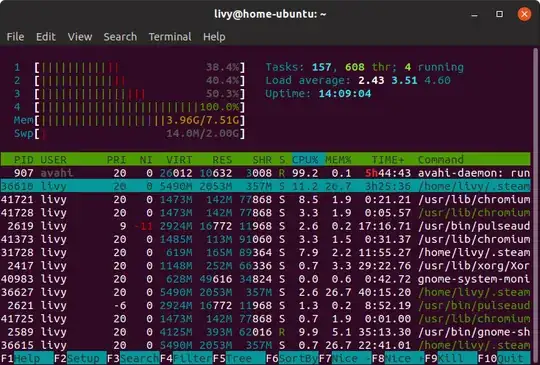Screen dimensions: 540x365
Task: Select steam process row PID 31728
Action: [265, 252]
